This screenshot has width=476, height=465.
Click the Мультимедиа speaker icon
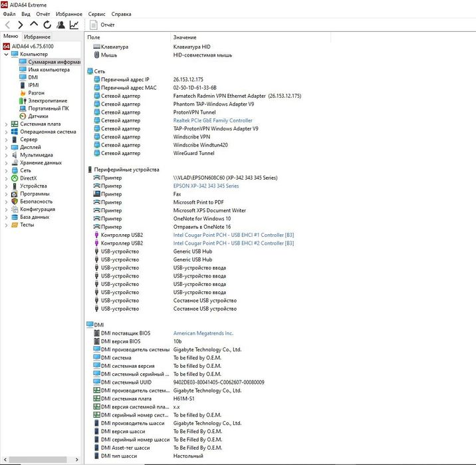coord(15,155)
